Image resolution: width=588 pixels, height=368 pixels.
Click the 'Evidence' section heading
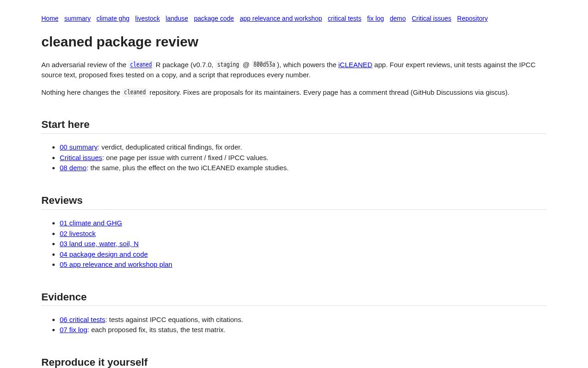click(64, 297)
